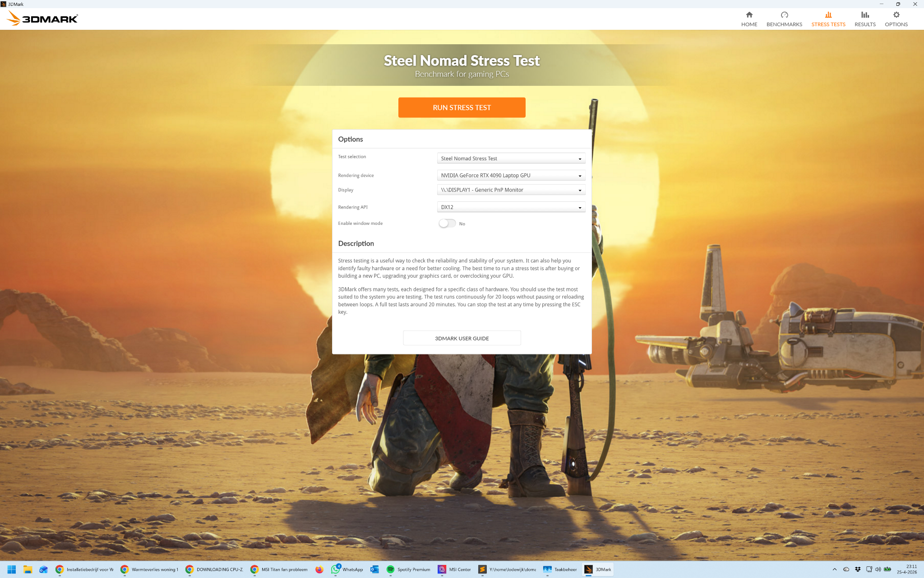Click the "Steel Nomad Stress Test" title
Viewport: 924px width, 578px height.
coord(462,61)
